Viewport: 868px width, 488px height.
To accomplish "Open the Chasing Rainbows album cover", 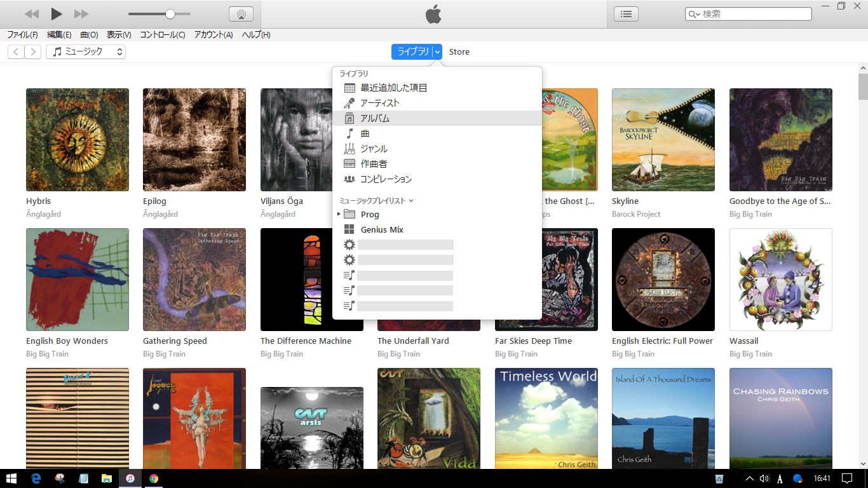I will [x=781, y=418].
